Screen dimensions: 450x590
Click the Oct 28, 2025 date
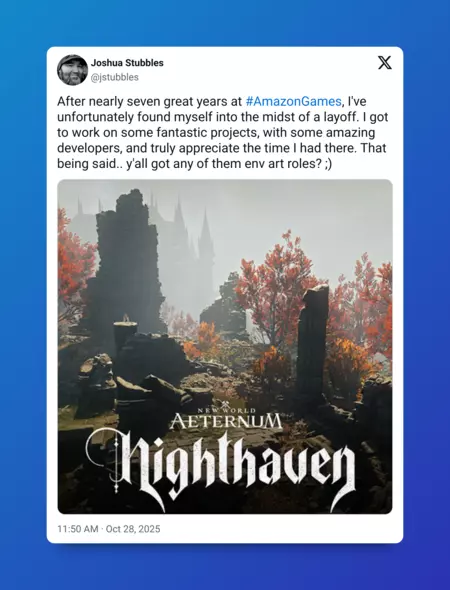(133, 529)
